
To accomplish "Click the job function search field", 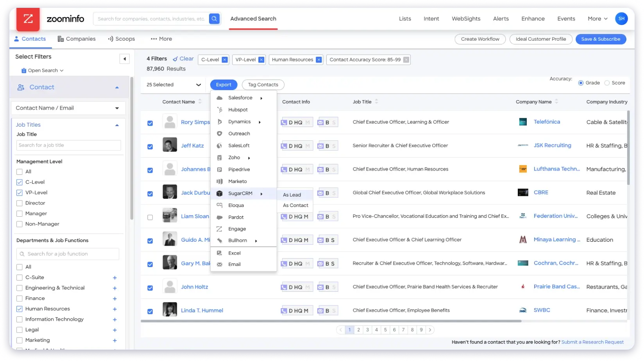I will click(x=68, y=254).
